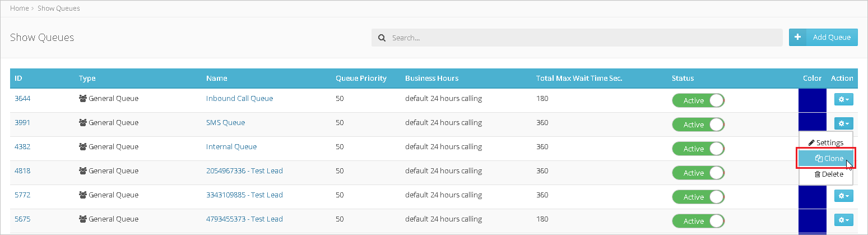Toggle Active status for Inbound Call Queue
The width and height of the screenshot is (868, 235).
tap(698, 100)
